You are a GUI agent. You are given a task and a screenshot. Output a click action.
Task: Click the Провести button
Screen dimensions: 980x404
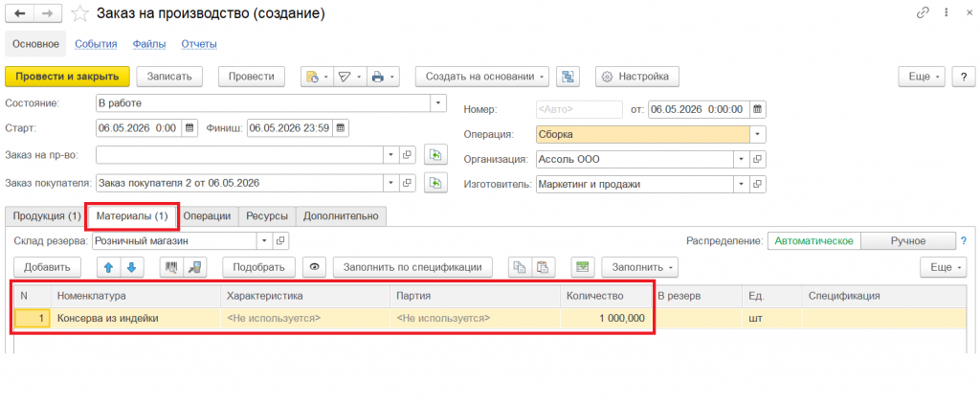pos(252,77)
